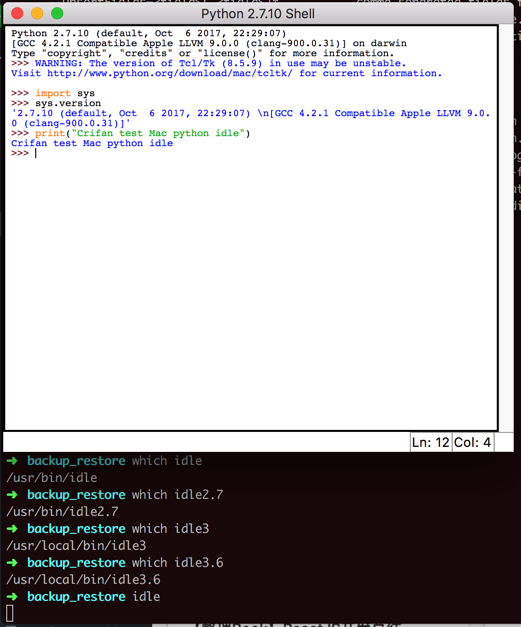Viewport: 521px width, 627px height.
Task: Click the Python 2.7.10 Shell title text
Action: click(x=258, y=14)
